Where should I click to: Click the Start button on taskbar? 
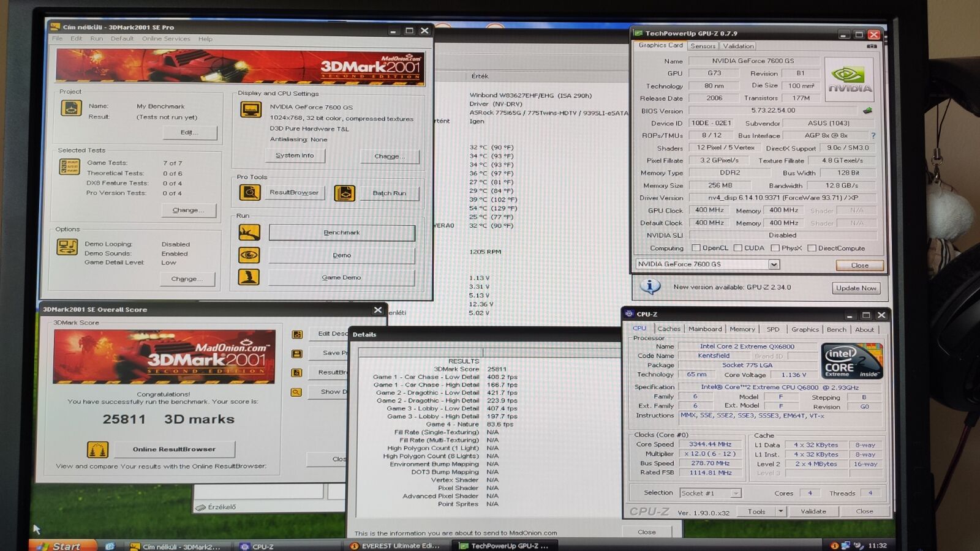[63, 546]
